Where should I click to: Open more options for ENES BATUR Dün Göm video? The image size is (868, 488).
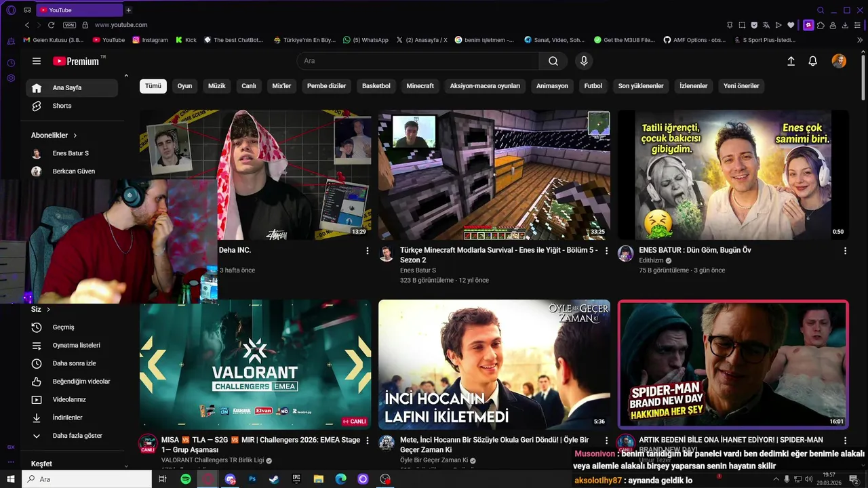[x=845, y=251]
